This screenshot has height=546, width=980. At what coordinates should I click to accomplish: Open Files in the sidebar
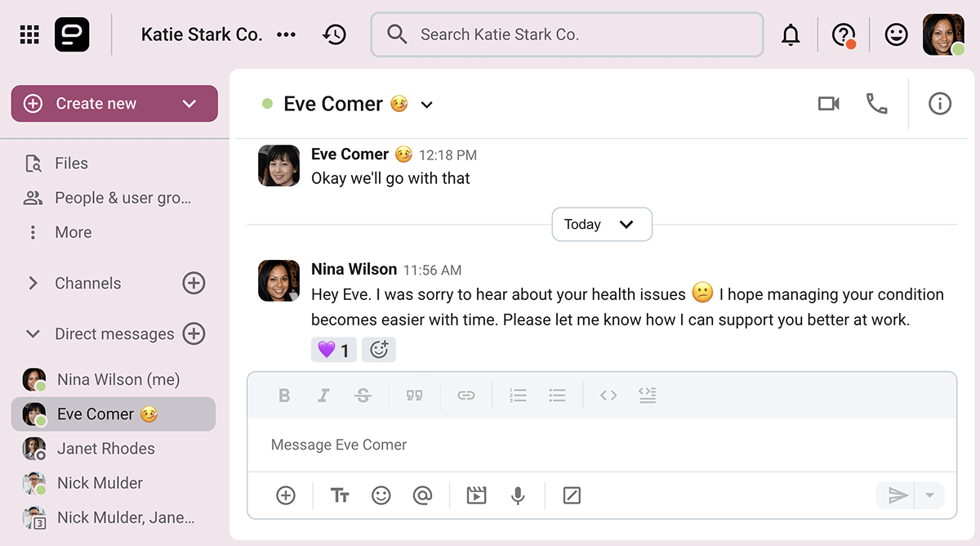71,163
